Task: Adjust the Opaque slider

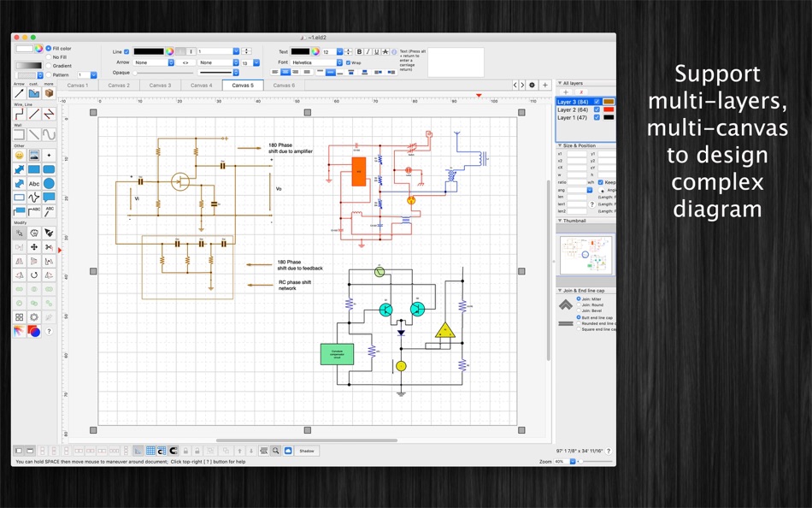Action: pyautogui.click(x=163, y=73)
